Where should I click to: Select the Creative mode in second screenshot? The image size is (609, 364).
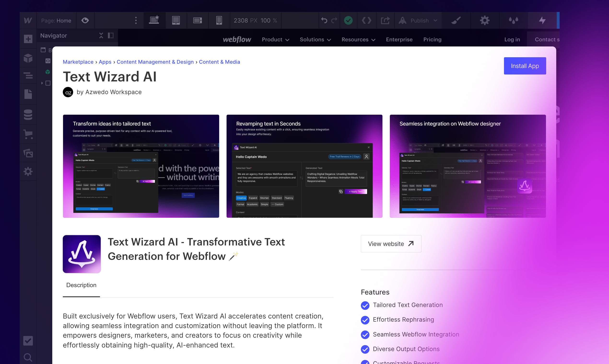pos(241,198)
